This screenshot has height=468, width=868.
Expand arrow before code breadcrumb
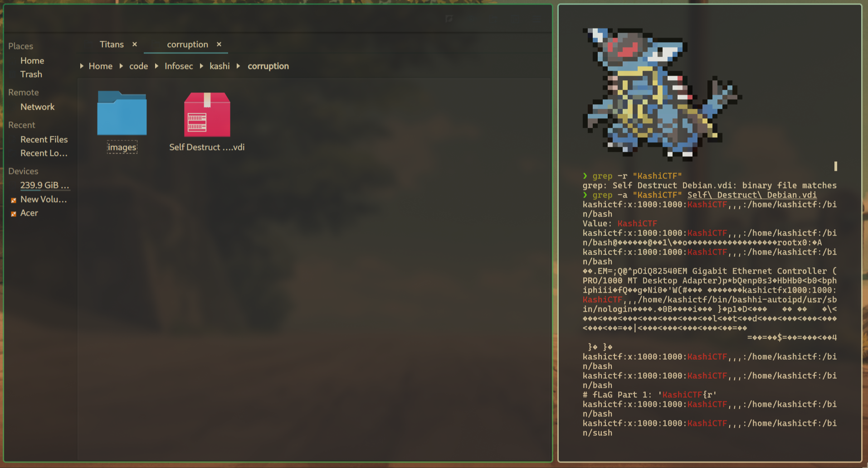tap(121, 66)
